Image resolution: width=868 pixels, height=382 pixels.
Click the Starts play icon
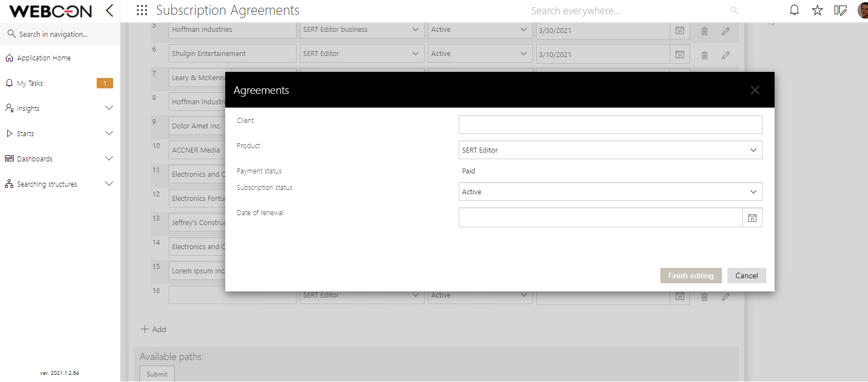click(x=9, y=133)
